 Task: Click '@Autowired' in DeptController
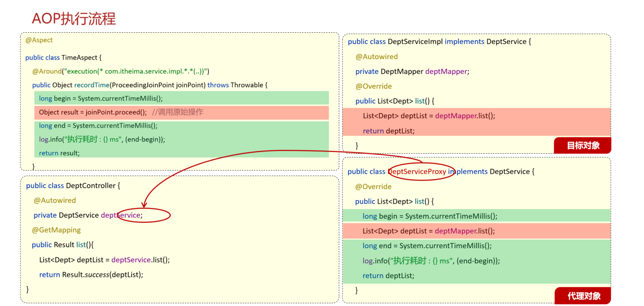tap(55, 201)
